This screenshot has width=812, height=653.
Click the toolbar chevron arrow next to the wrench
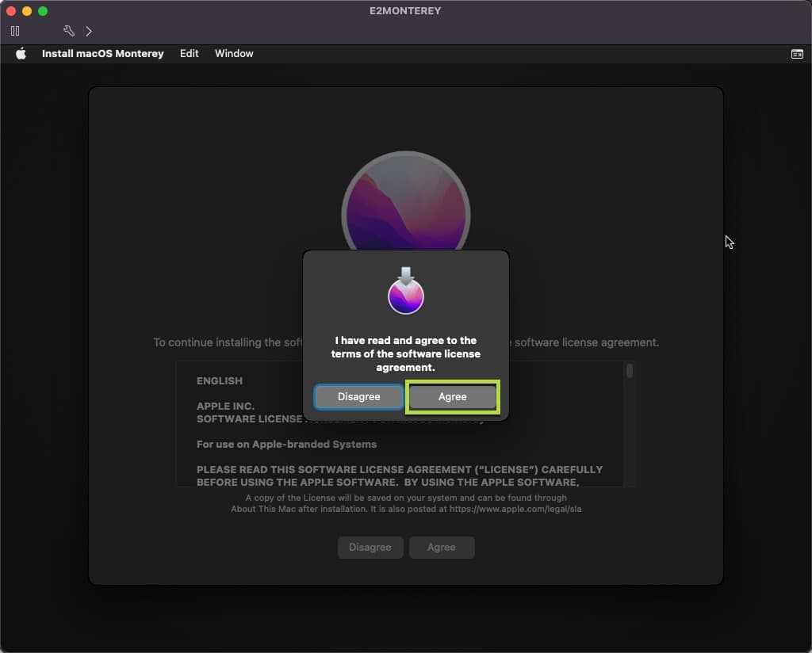tap(89, 31)
